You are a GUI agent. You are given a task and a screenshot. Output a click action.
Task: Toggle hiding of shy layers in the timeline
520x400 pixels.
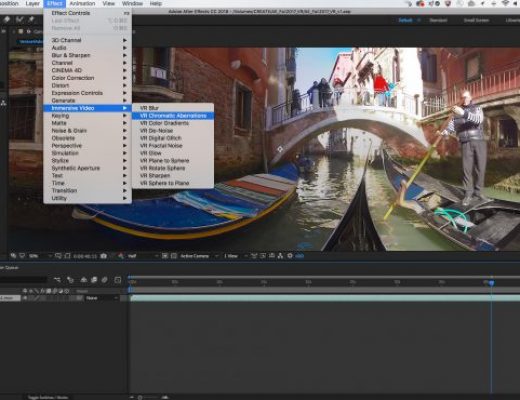click(x=84, y=280)
